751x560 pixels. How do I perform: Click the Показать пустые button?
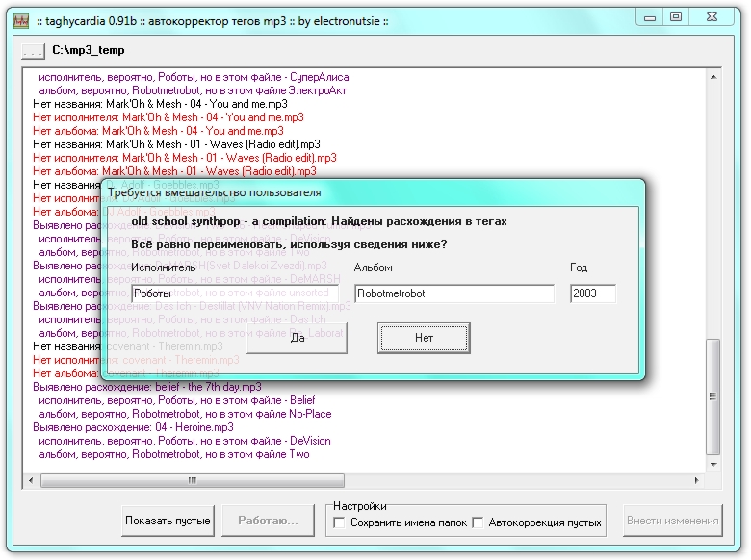point(168,521)
